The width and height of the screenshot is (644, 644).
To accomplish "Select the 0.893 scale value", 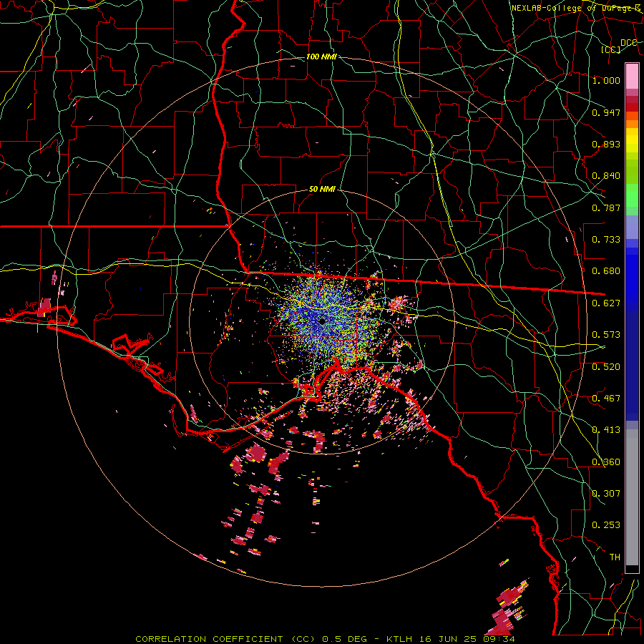I will point(606,144).
